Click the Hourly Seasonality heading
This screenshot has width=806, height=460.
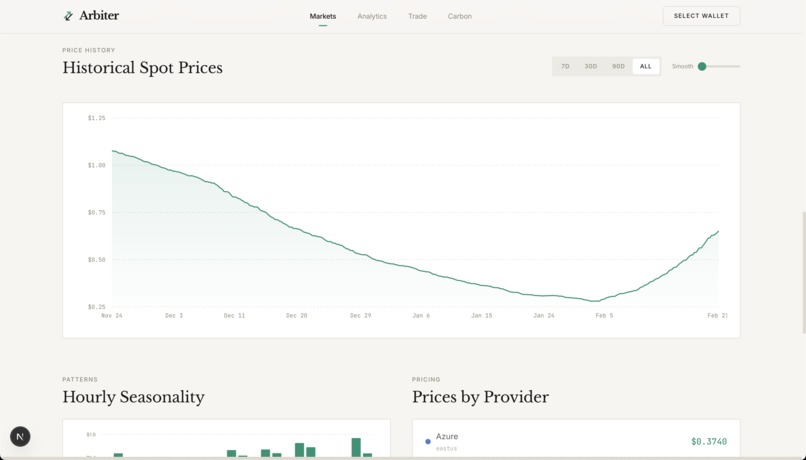134,397
